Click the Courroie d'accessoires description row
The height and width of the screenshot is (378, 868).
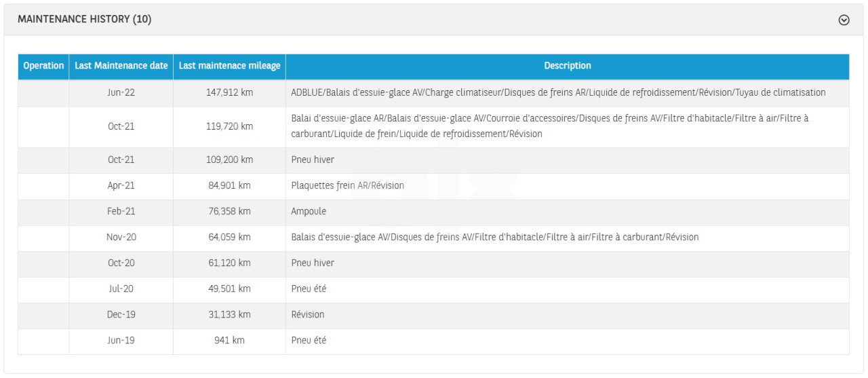click(549, 127)
